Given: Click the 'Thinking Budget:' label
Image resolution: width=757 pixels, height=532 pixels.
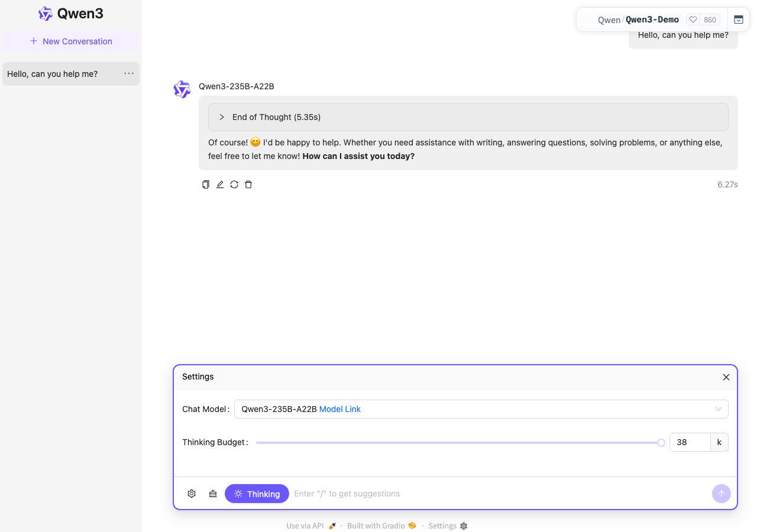Looking at the screenshot, I should pyautogui.click(x=215, y=442).
